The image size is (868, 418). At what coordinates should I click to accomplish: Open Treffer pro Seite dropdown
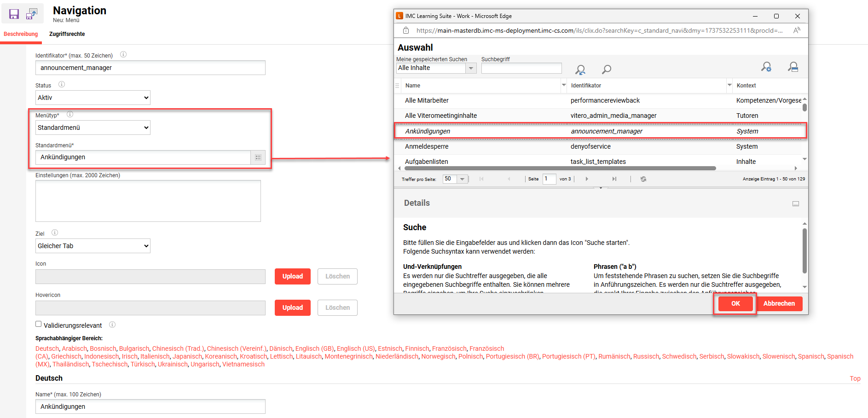coord(462,179)
